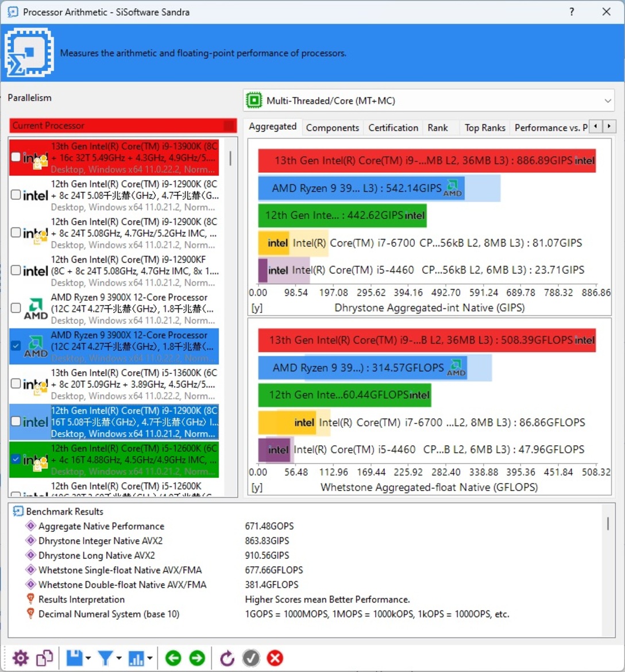Open the chart icon dropdown arrow
The height and width of the screenshot is (672, 625).
coord(149,658)
